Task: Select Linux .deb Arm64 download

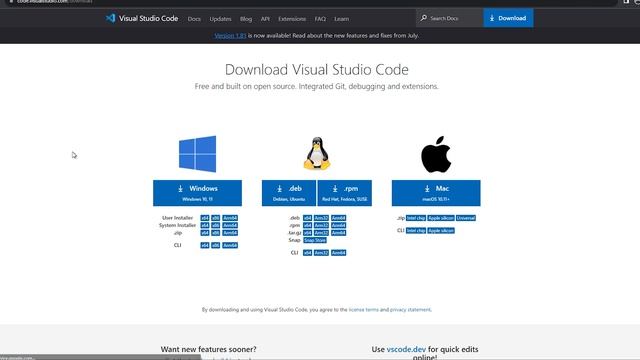Action: (x=338, y=218)
